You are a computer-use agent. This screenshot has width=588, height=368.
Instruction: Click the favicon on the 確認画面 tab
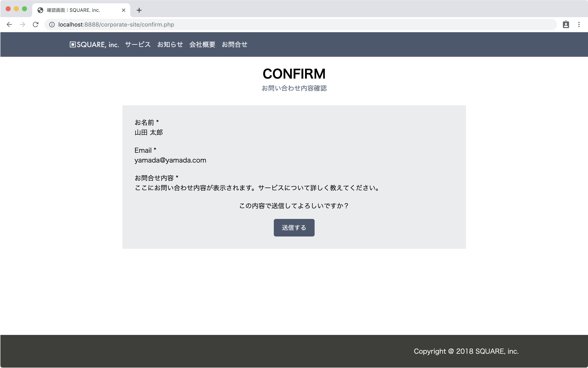[x=40, y=10]
